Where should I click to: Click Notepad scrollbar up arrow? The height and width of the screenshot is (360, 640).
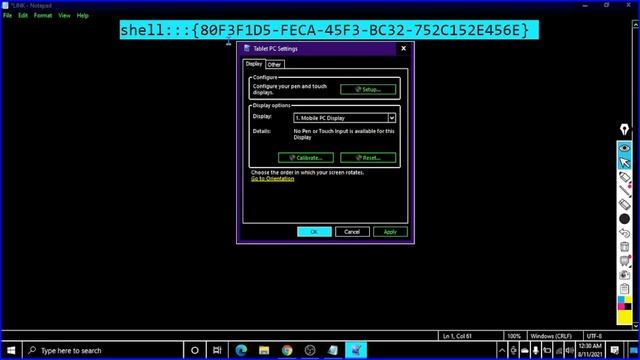click(x=636, y=24)
